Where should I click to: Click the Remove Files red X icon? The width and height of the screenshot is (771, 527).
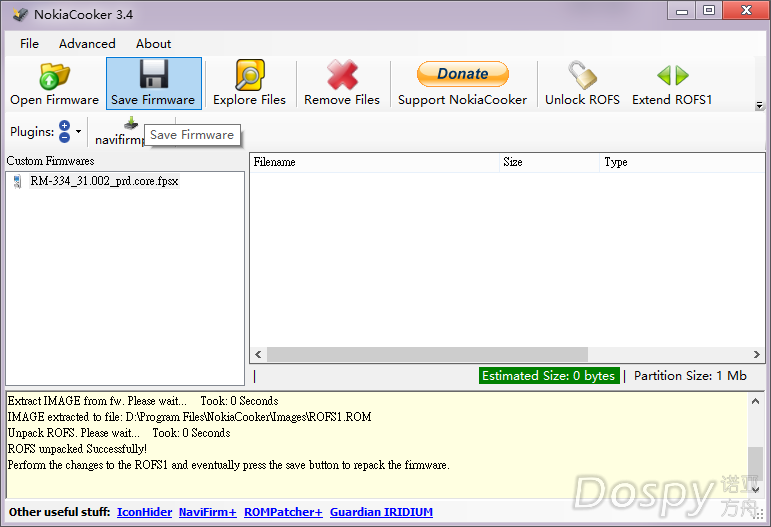[342, 76]
